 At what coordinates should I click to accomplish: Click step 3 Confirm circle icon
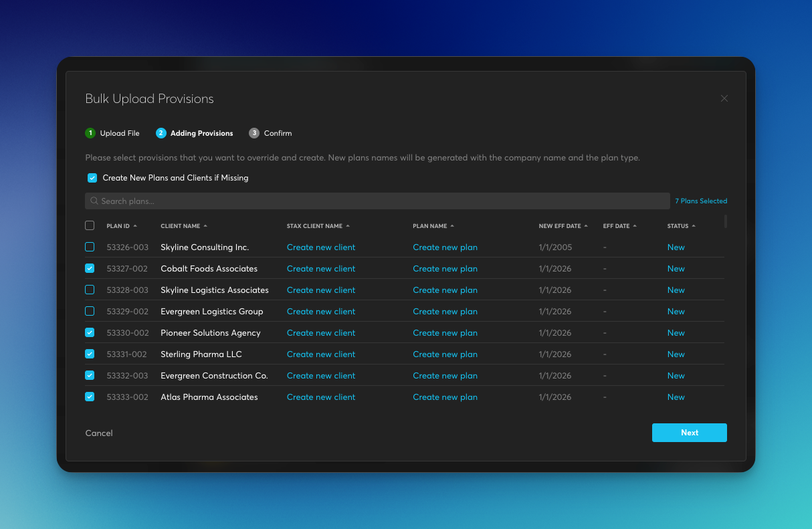(254, 133)
